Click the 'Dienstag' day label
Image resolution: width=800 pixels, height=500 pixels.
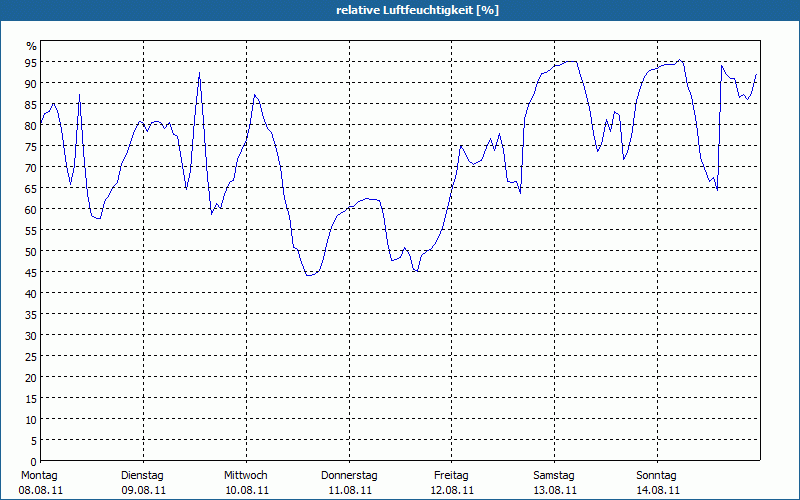142,476
